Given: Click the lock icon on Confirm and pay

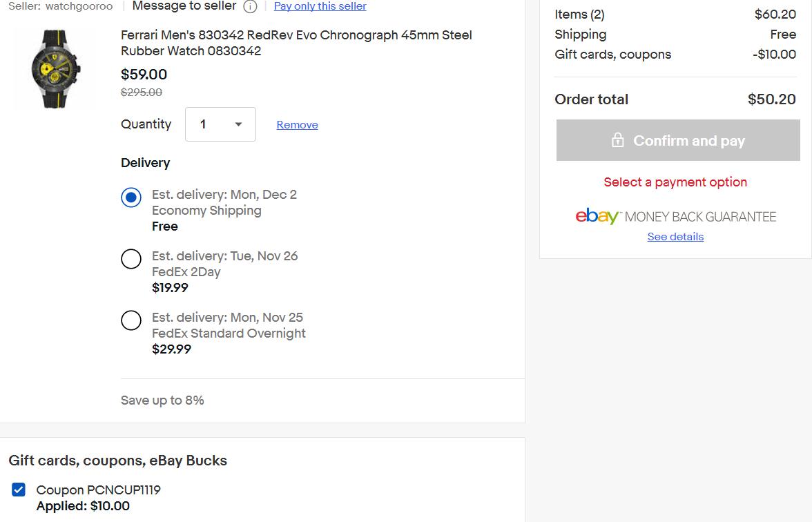Looking at the screenshot, I should click(x=617, y=139).
